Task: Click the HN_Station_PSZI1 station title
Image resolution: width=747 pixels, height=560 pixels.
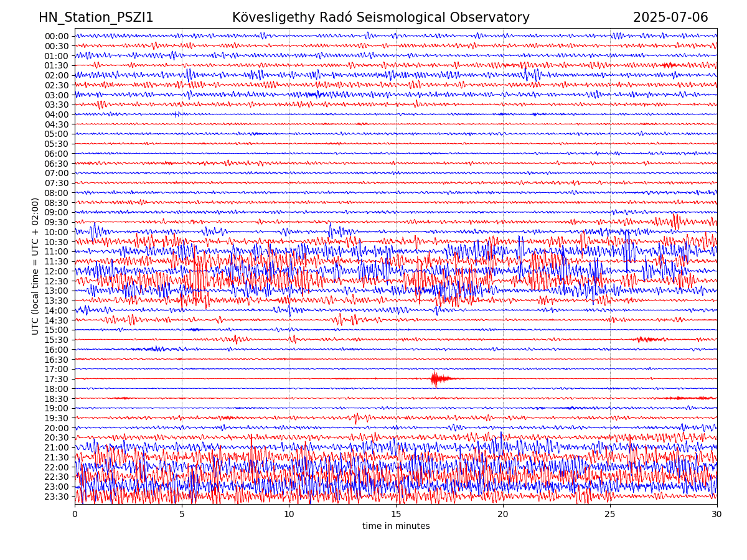Action: 96,17
